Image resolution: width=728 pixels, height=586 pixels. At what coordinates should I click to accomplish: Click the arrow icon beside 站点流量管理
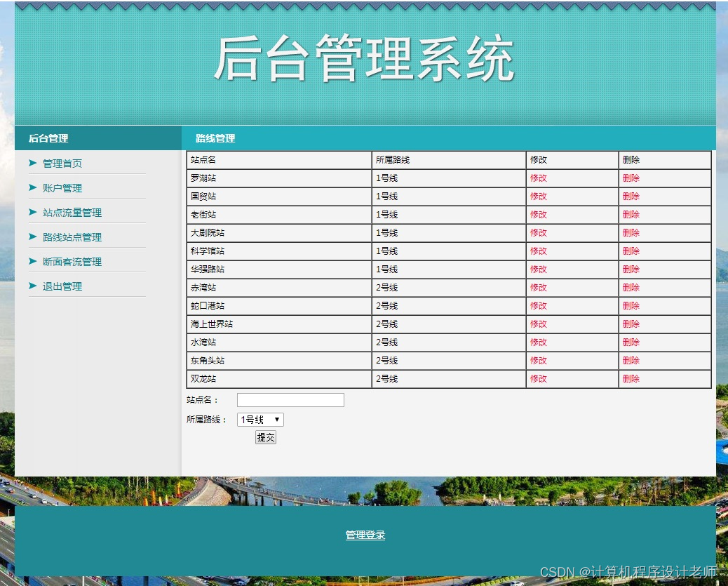(32, 212)
